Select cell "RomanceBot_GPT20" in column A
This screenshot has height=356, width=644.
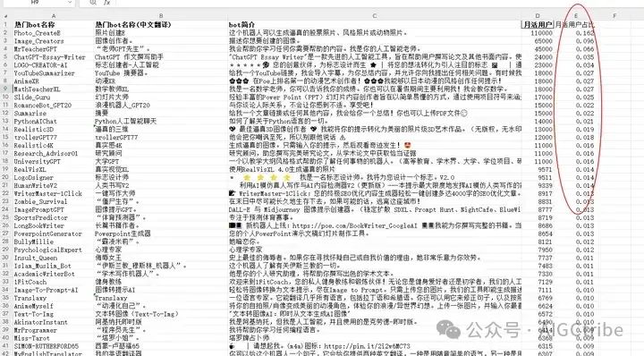42,106
